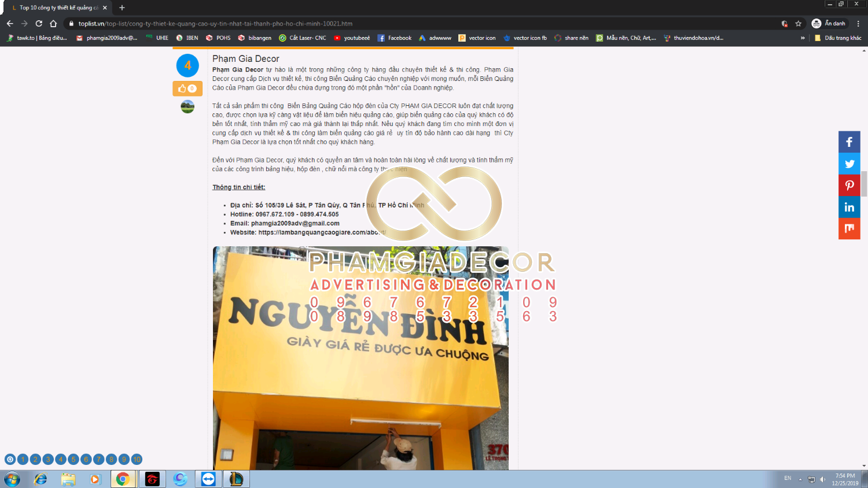
Task: Open Chrome three-dot menu
Action: [x=858, y=24]
